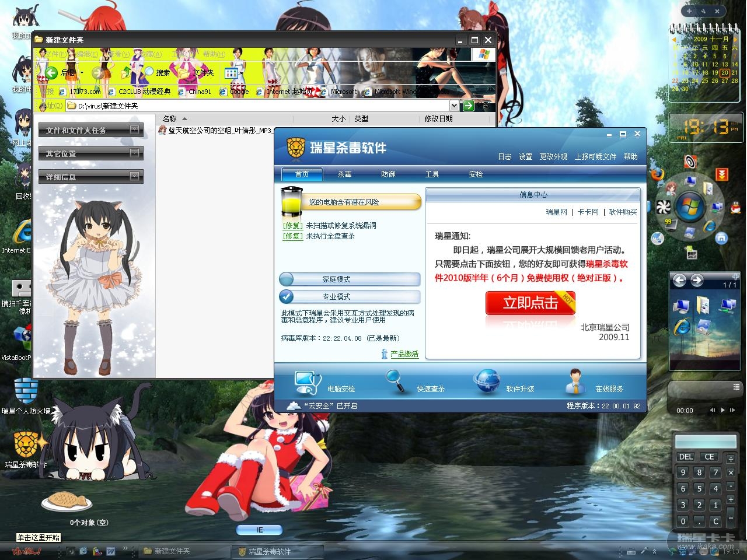Open 软件购买 purchase link
The width and height of the screenshot is (747, 560).
tap(623, 212)
